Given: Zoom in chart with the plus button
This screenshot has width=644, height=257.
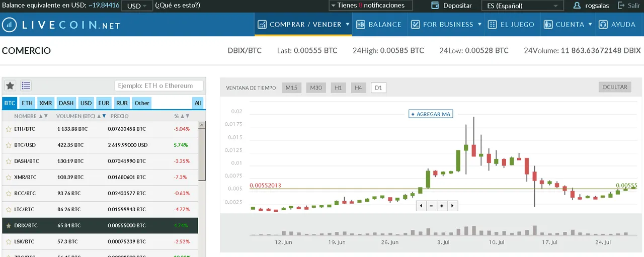Looking at the screenshot, I should click(x=442, y=206).
